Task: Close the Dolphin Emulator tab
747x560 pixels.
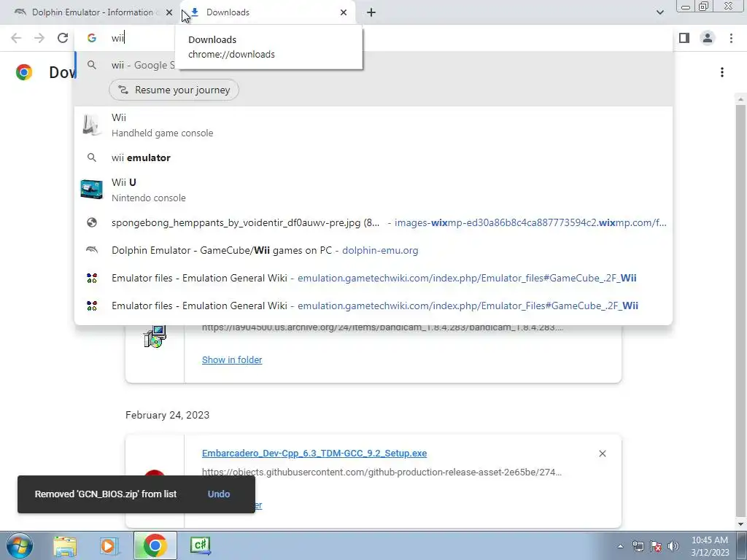Action: point(169,12)
